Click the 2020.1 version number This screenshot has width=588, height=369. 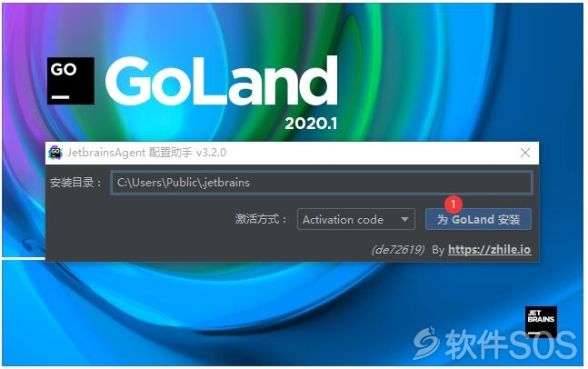pos(311,124)
